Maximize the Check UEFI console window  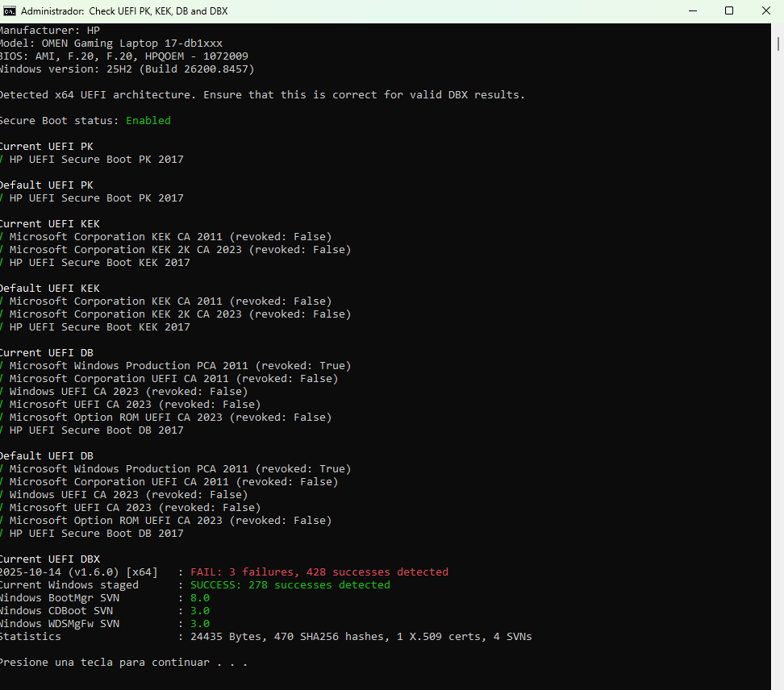coord(729,11)
